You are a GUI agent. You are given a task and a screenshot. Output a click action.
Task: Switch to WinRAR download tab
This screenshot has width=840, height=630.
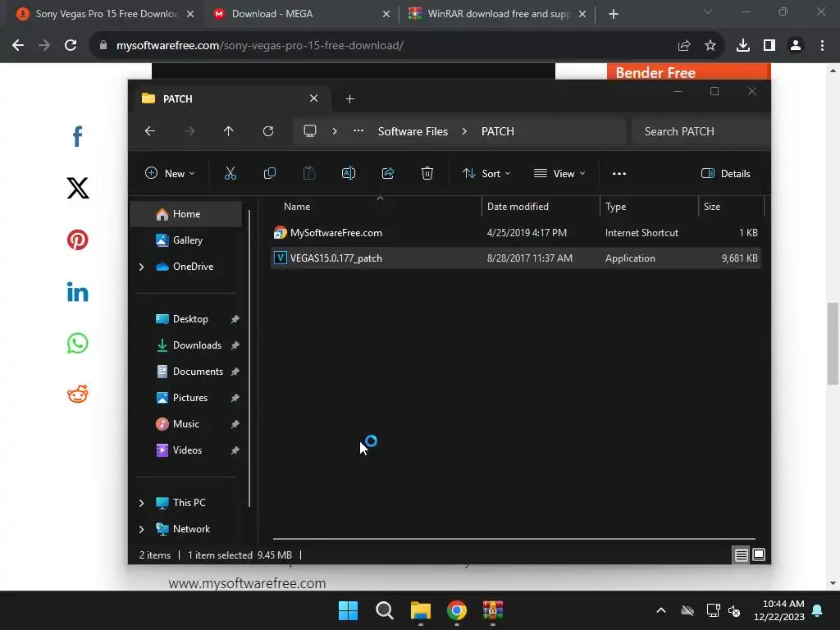pyautogui.click(x=498, y=14)
